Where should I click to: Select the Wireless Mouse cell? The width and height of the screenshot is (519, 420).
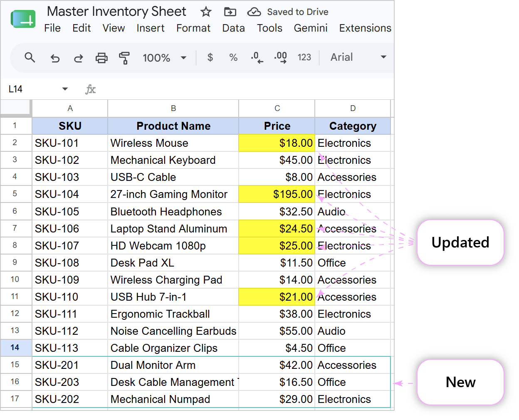click(173, 143)
